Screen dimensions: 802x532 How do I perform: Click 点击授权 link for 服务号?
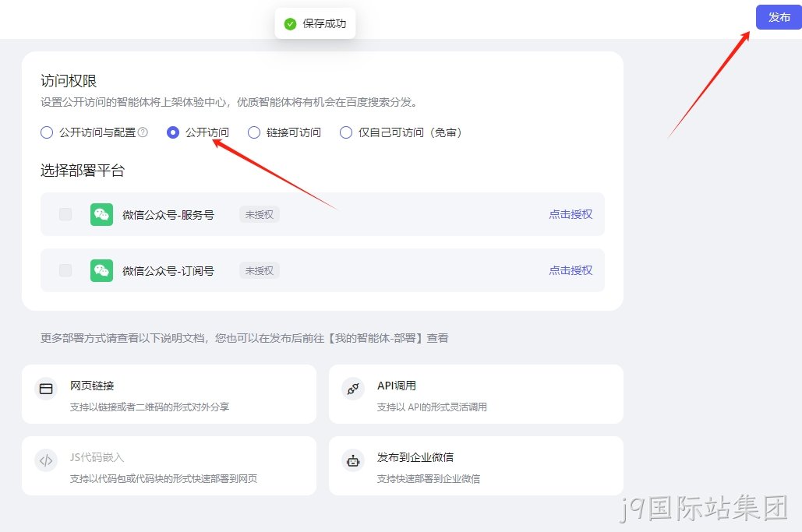pos(571,214)
